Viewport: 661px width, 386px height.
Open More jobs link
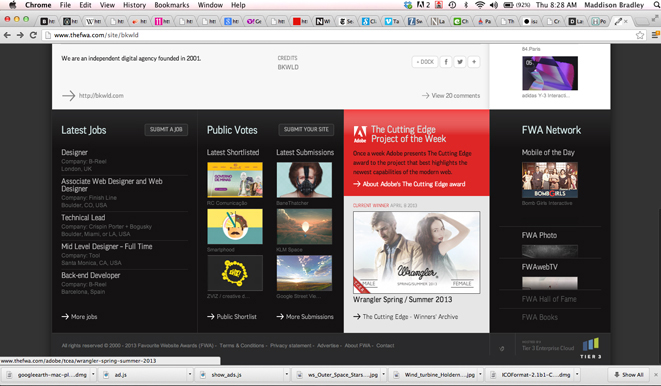pos(79,316)
